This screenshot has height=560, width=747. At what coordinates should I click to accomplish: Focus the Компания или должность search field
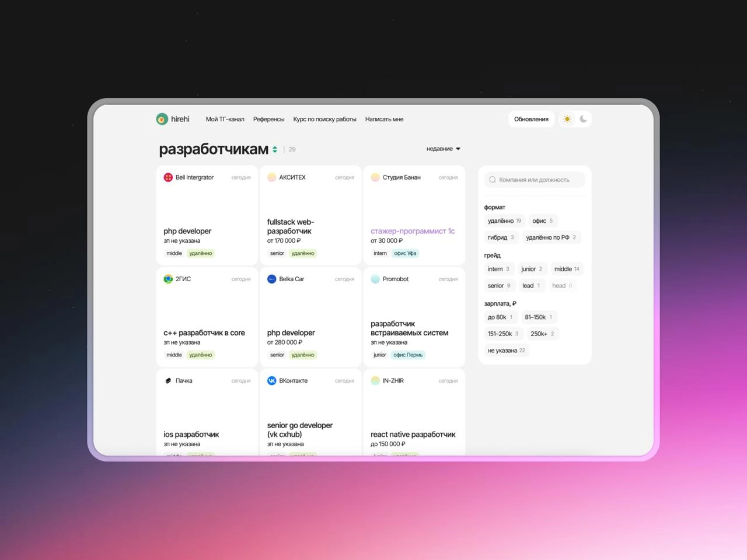pos(535,180)
